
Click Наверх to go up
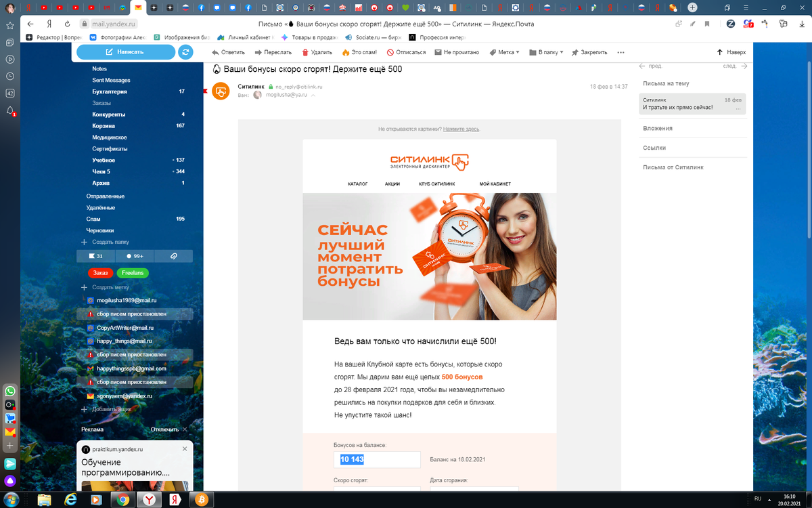pyautogui.click(x=731, y=52)
